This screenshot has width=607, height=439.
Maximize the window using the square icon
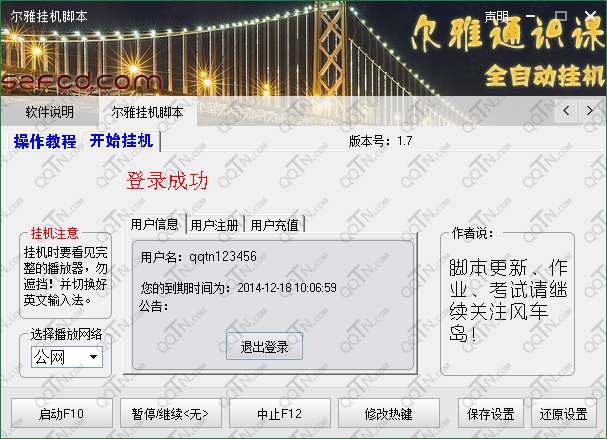click(561, 16)
